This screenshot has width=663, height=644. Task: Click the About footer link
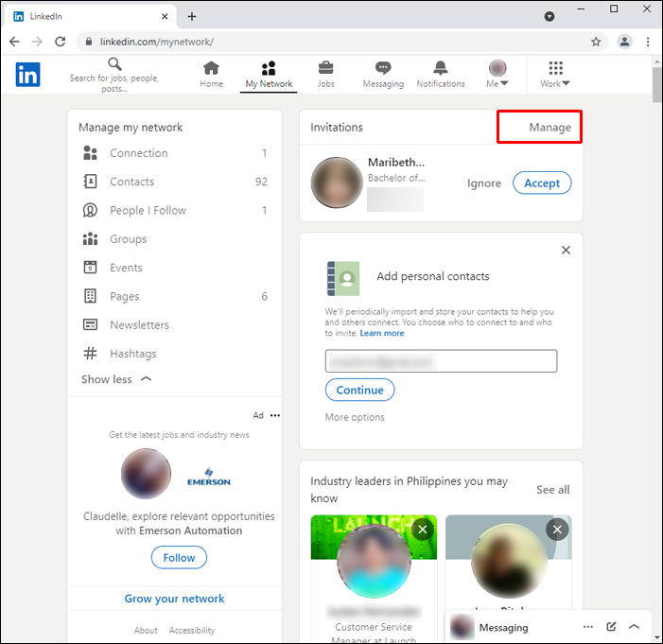146,630
